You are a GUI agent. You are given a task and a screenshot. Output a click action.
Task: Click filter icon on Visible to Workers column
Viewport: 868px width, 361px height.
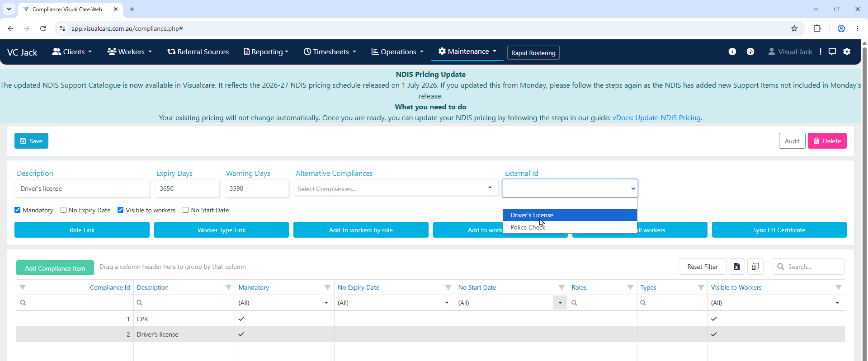coord(839,287)
